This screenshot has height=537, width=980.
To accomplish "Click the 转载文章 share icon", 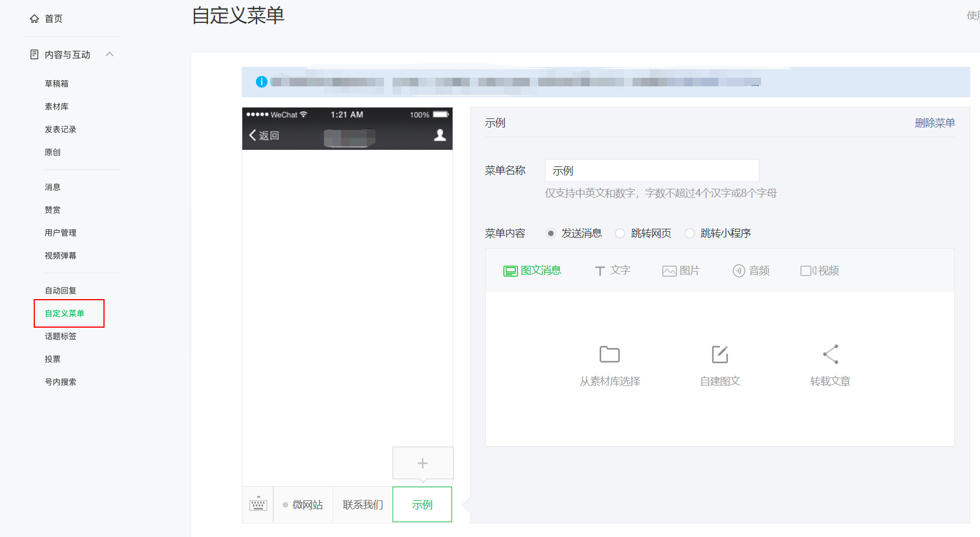I will coord(830,355).
